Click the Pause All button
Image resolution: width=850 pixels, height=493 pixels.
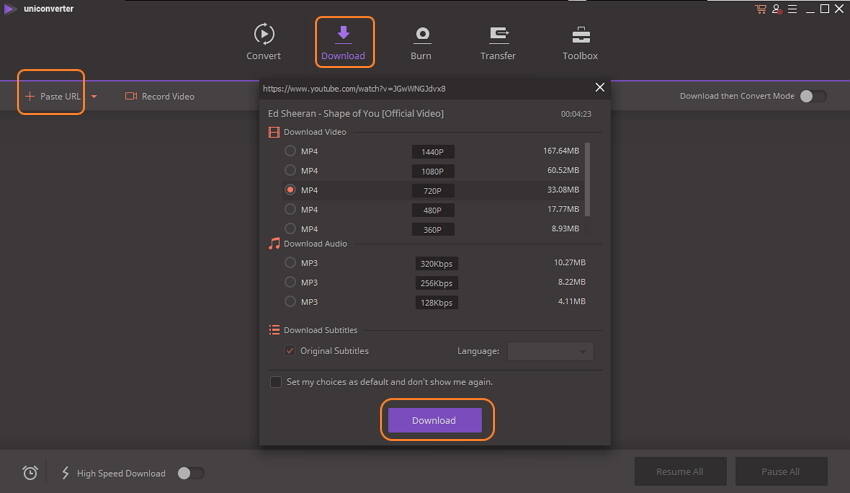pos(781,471)
